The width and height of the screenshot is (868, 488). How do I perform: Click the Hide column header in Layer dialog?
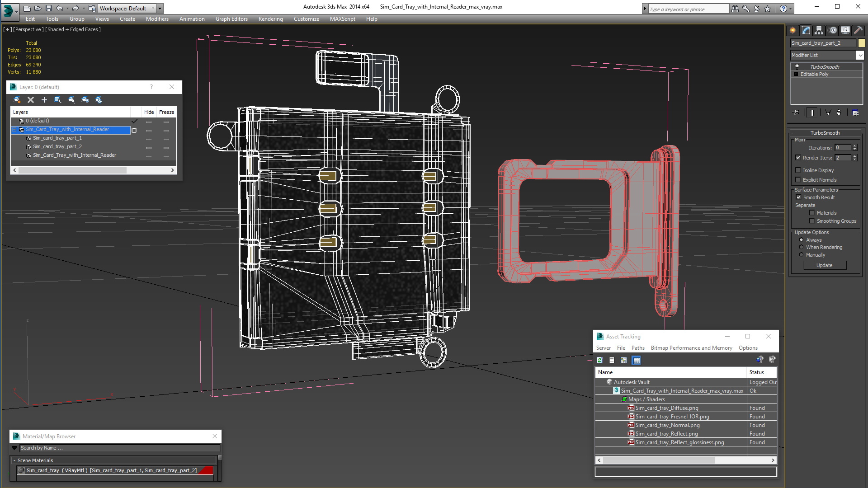[149, 112]
